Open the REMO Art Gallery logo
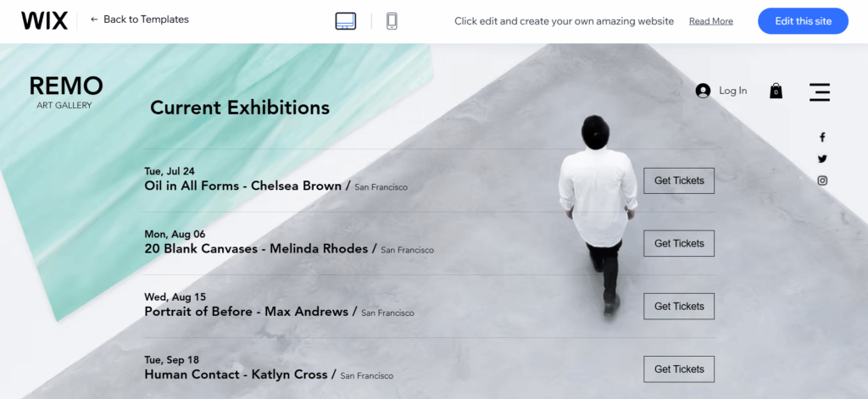 65,91
